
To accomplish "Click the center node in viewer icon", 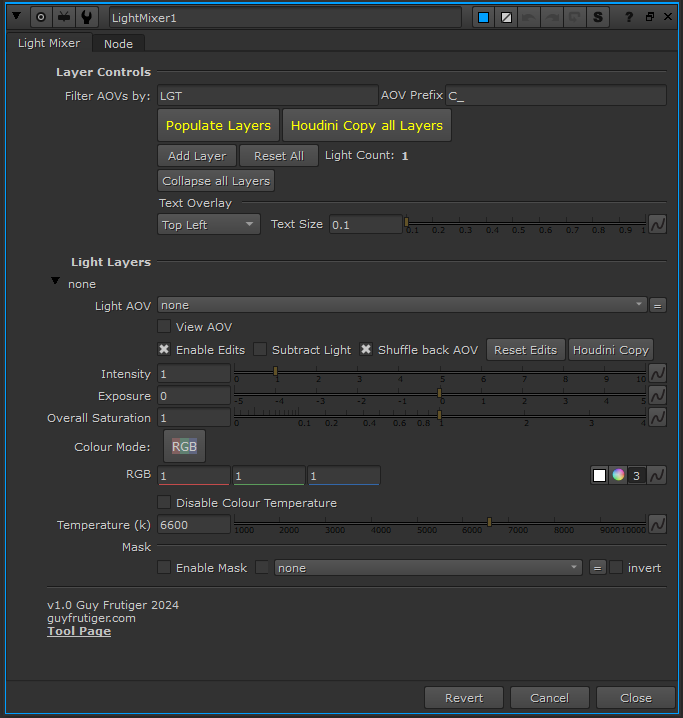I will click(x=41, y=17).
